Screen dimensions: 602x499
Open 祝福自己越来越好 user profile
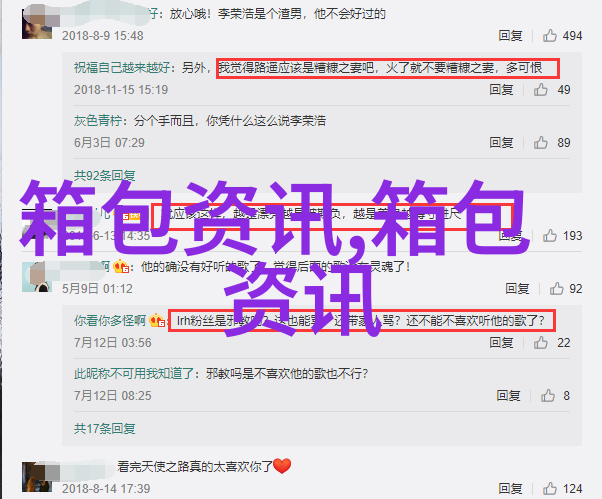(122, 68)
